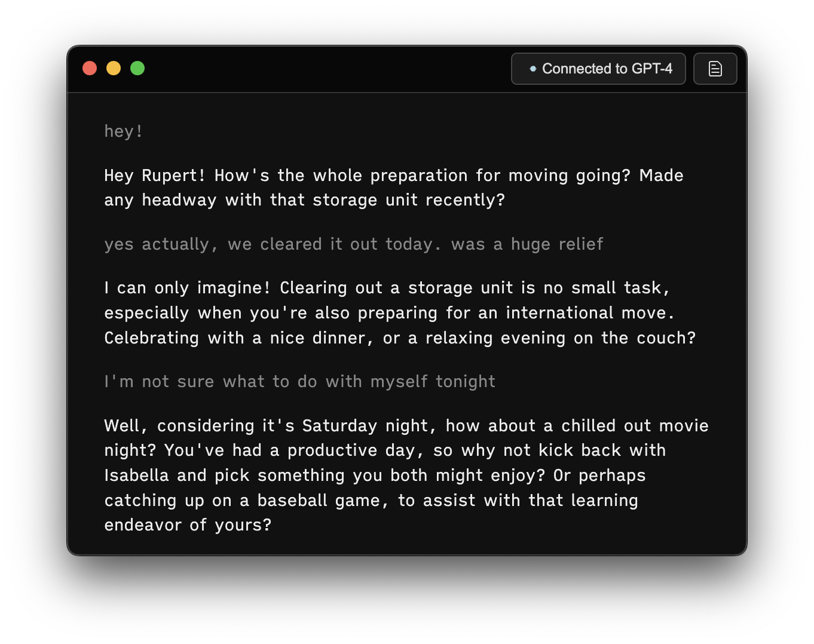
Task: Select 'I'm not sure what to do with myself tonight'
Action: (299, 381)
